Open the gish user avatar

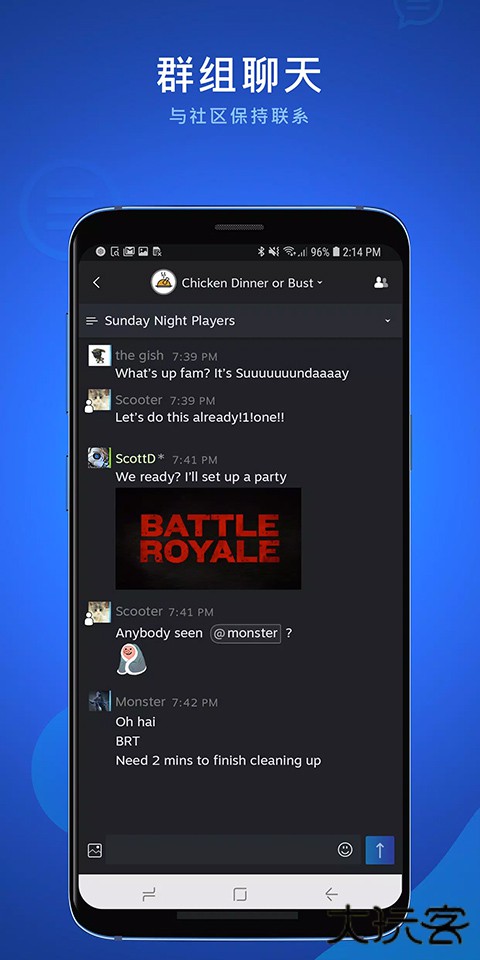(99, 355)
